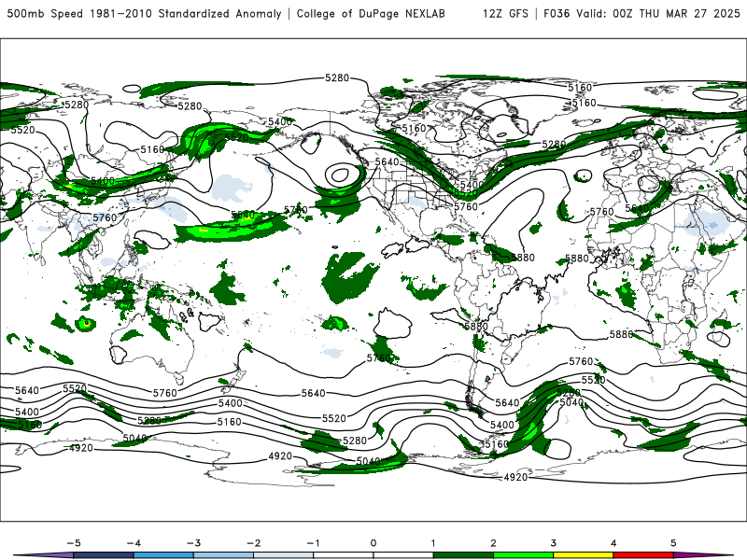Click the '-1' tick label on the colorbar
Viewport: 747px width, 560px height.
click(x=313, y=543)
